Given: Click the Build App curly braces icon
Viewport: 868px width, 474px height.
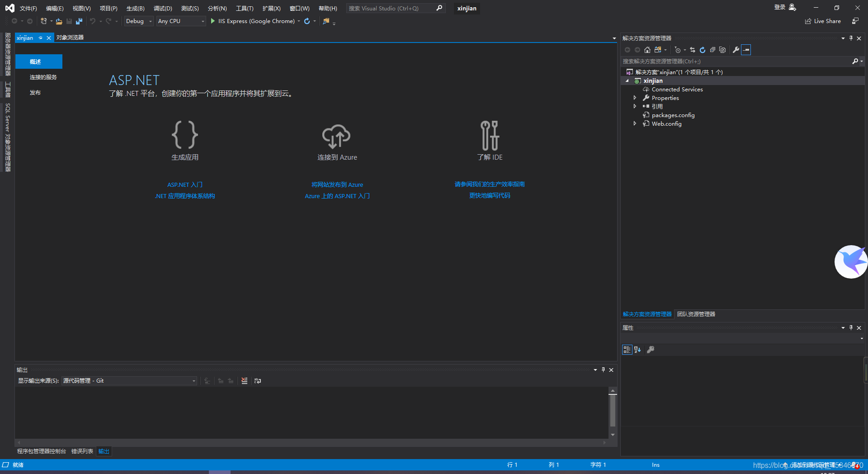Looking at the screenshot, I should [185, 134].
